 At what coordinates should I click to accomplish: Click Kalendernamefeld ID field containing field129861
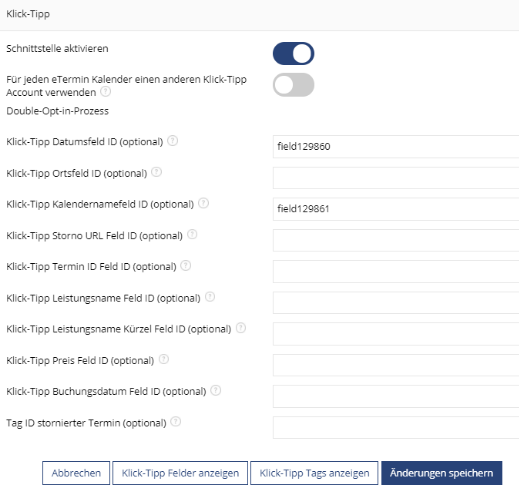pyautogui.click(x=396, y=209)
